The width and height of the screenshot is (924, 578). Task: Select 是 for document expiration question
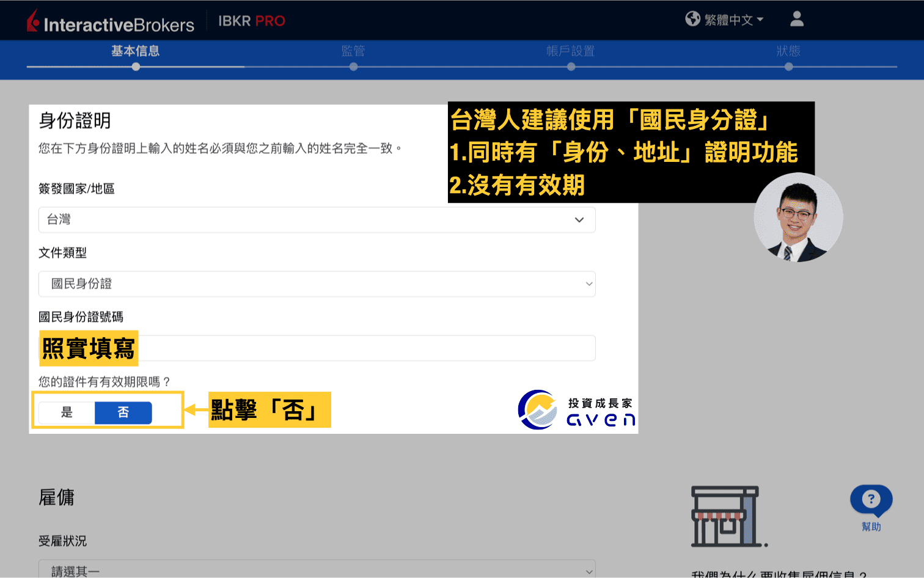click(x=66, y=412)
